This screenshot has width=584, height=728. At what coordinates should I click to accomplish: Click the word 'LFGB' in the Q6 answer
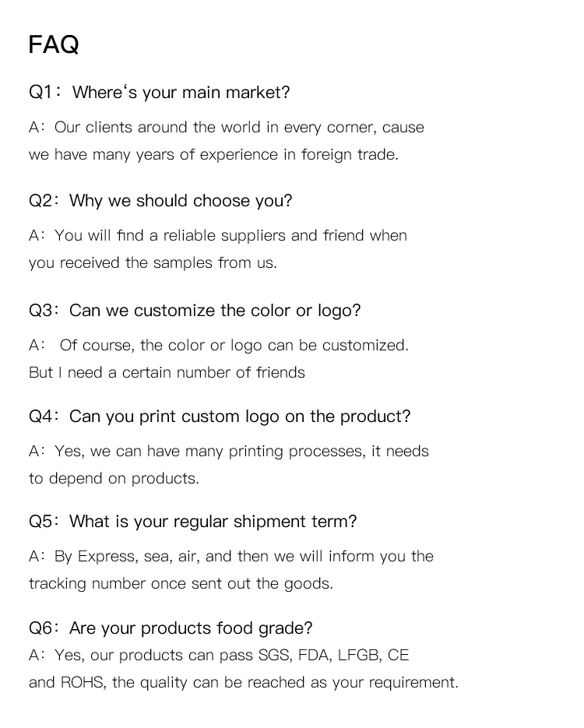coord(359,656)
